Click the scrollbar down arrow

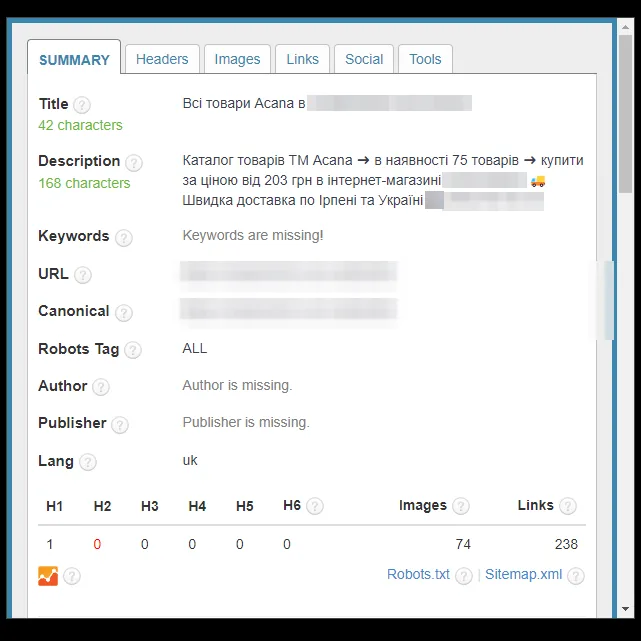625,609
